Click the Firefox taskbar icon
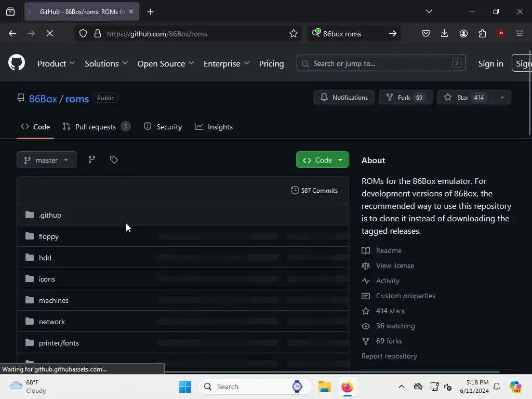 click(347, 387)
